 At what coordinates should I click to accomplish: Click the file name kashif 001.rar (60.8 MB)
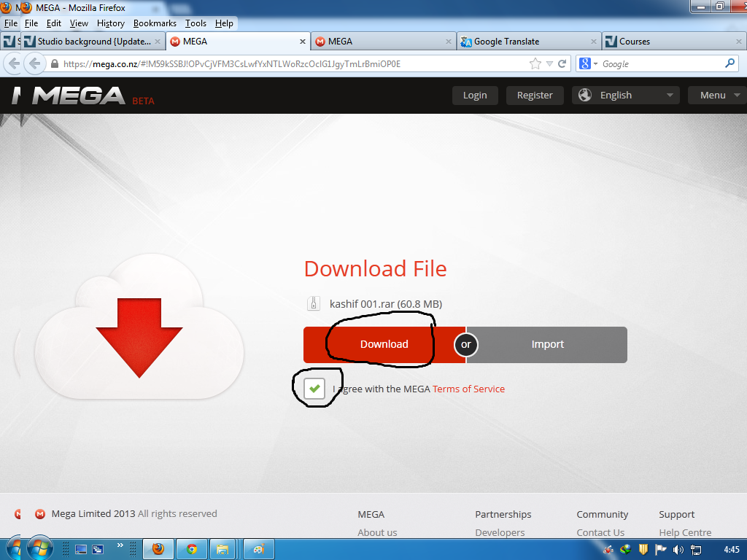point(386,304)
